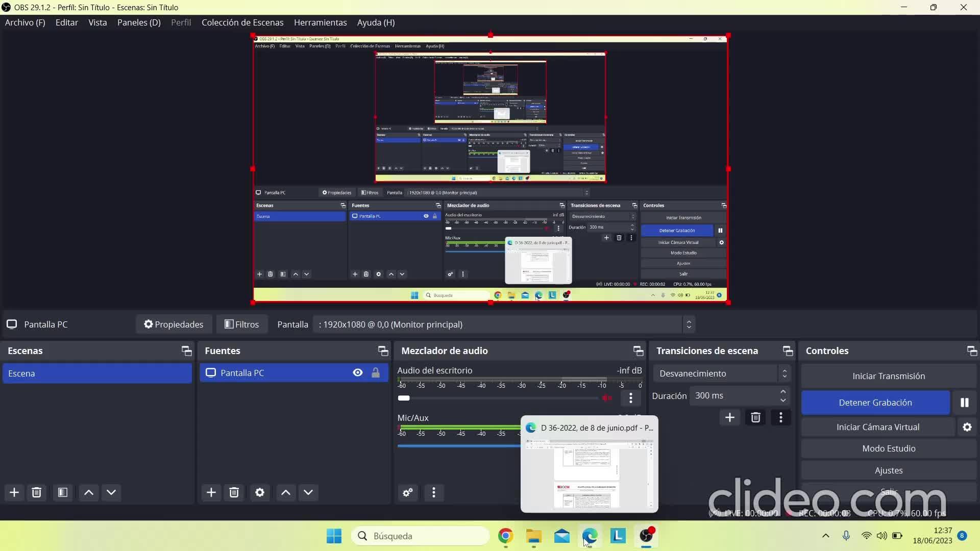This screenshot has width=980, height=551.
Task: Open the Herramientas menu
Action: 320,22
